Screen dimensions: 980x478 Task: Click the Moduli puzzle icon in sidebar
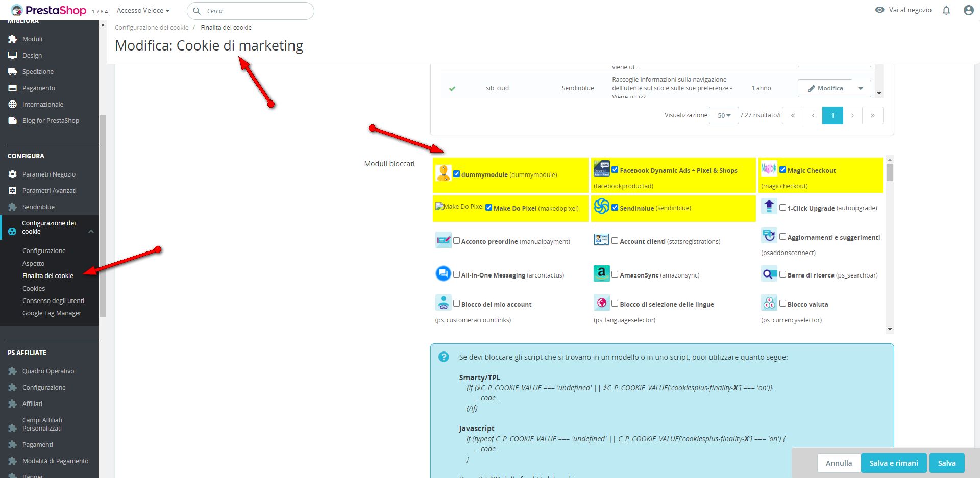[13, 39]
